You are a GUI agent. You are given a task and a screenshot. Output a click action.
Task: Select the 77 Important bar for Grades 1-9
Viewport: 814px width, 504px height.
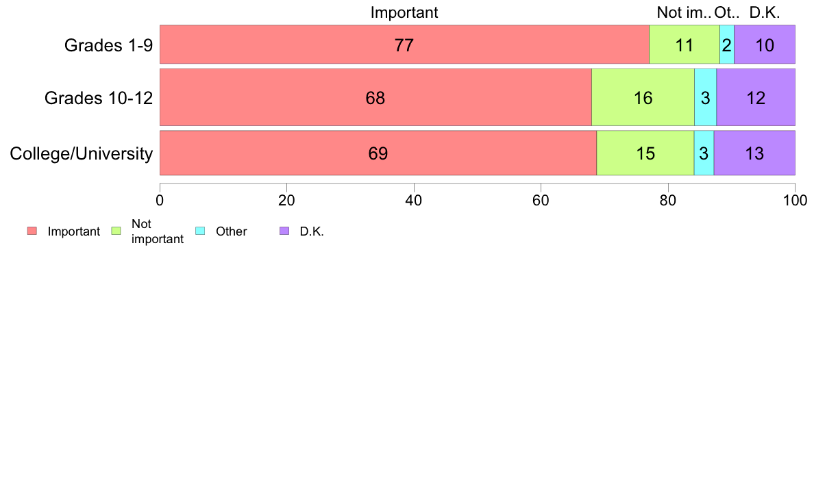click(404, 45)
